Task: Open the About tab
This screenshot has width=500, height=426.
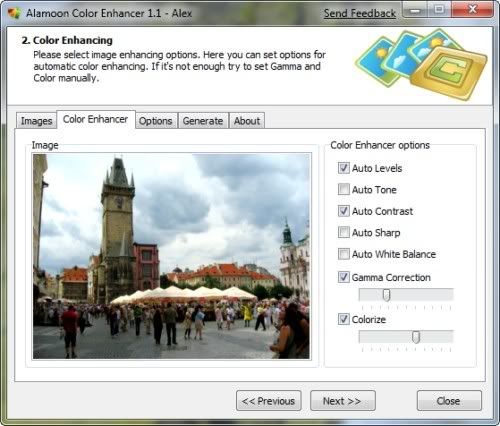Action: point(247,121)
